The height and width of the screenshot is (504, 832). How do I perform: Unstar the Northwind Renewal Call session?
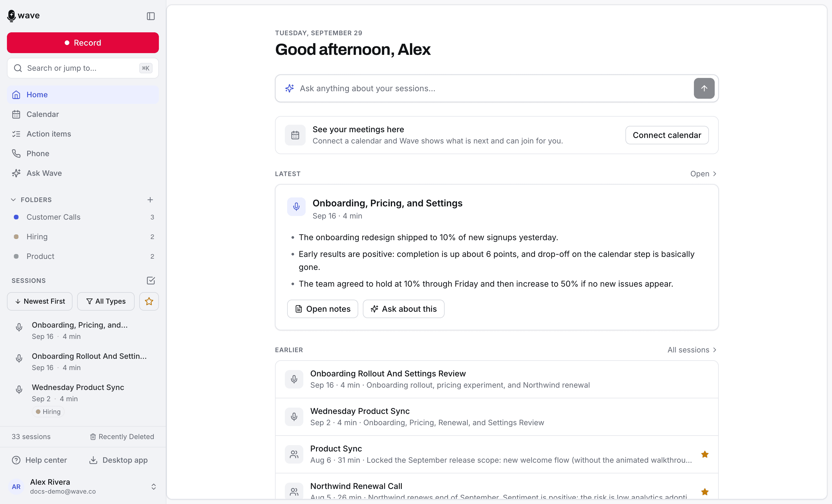click(x=705, y=492)
